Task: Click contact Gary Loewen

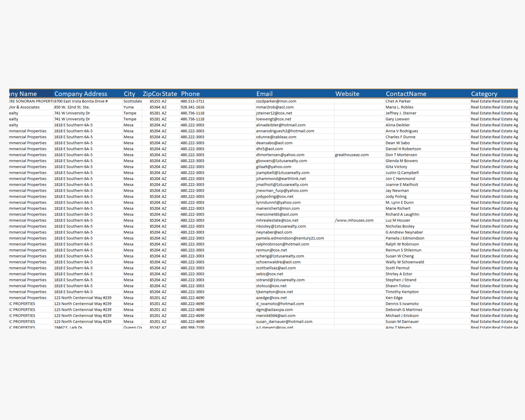Action: [x=398, y=119]
